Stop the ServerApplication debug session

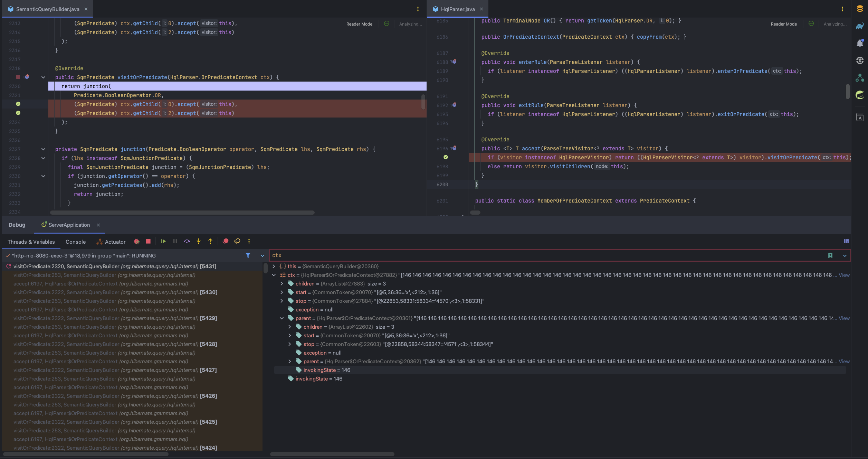click(148, 241)
